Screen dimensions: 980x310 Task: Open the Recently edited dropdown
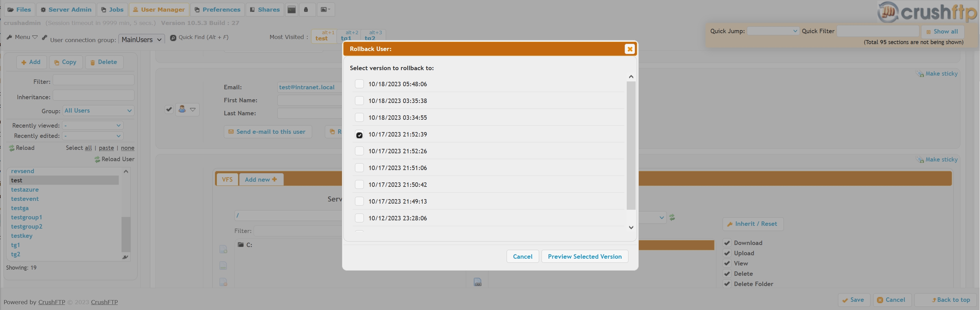coord(92,136)
